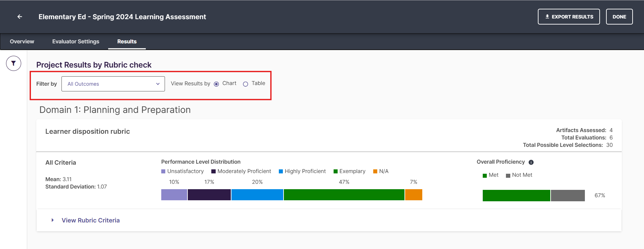644x249 pixels.
Task: Click the 67% overall proficiency value
Action: (x=600, y=195)
